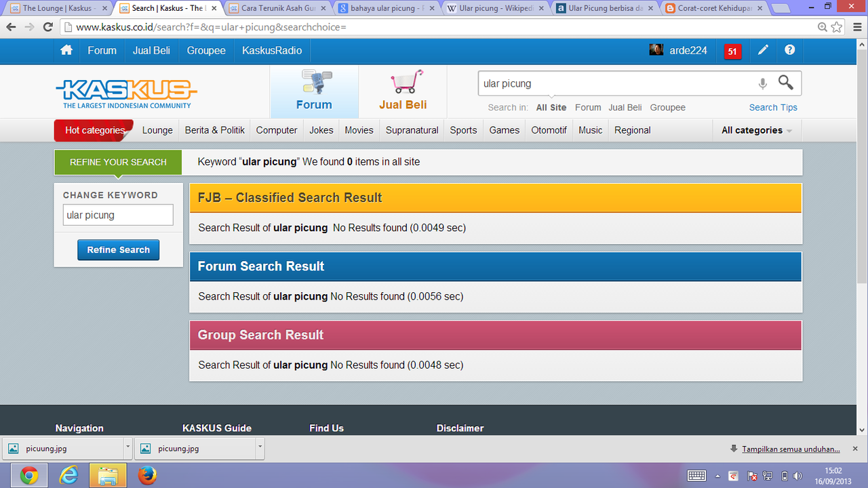Image resolution: width=868 pixels, height=488 pixels.
Task: Click the Change Keyword input field
Action: coord(118,215)
